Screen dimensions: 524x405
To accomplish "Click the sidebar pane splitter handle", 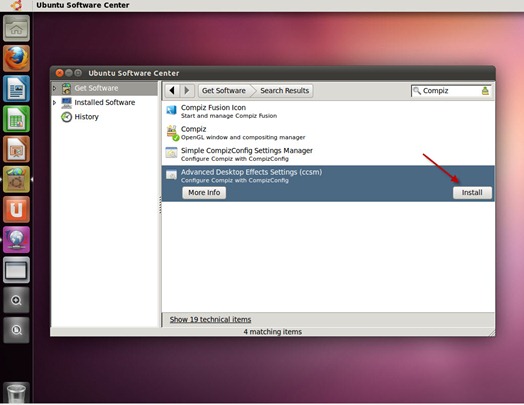I will point(160,205).
